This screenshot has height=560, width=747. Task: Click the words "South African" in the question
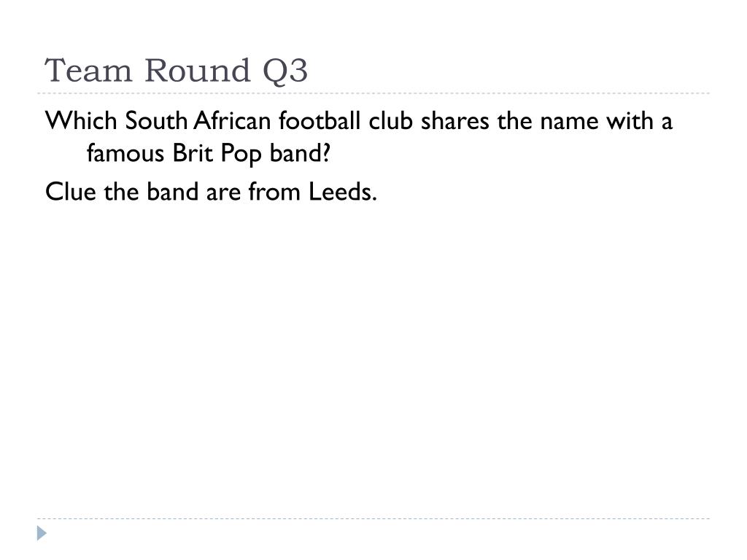[x=198, y=120]
